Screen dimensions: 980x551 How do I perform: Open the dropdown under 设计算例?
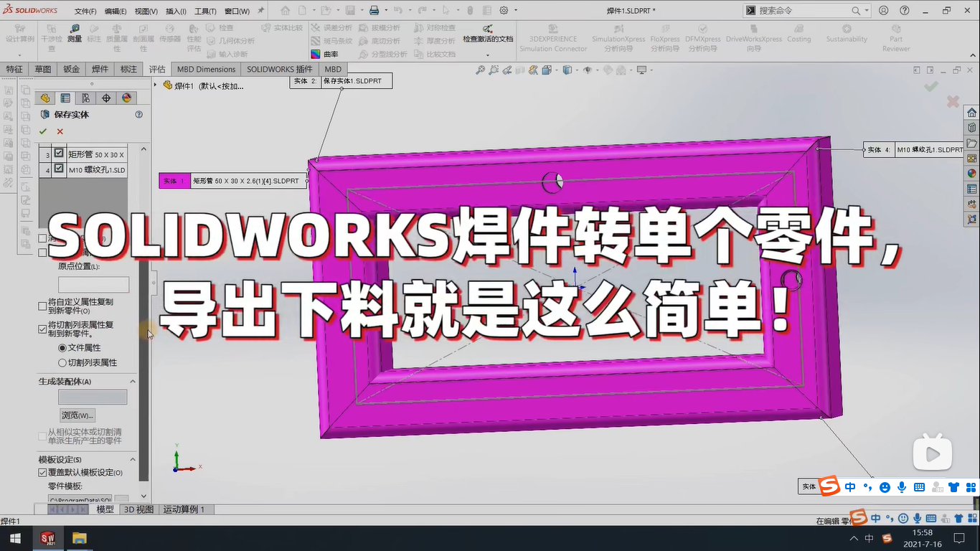click(x=19, y=55)
